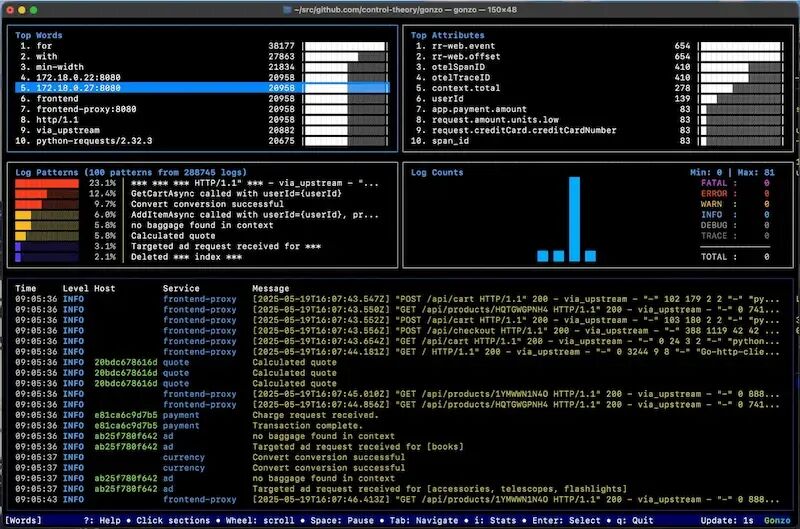The width and height of the screenshot is (800, 529).
Task: Select the 'python-requests/2.32.3' row
Action: point(202,141)
